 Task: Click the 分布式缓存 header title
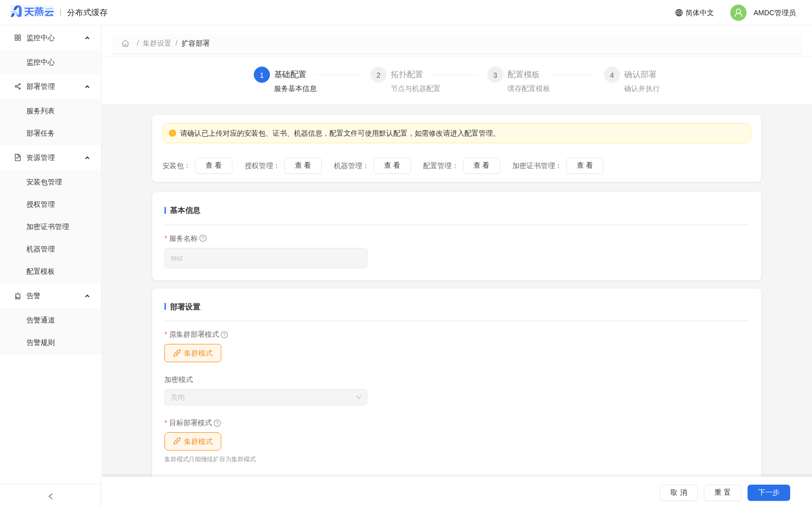[x=87, y=13]
